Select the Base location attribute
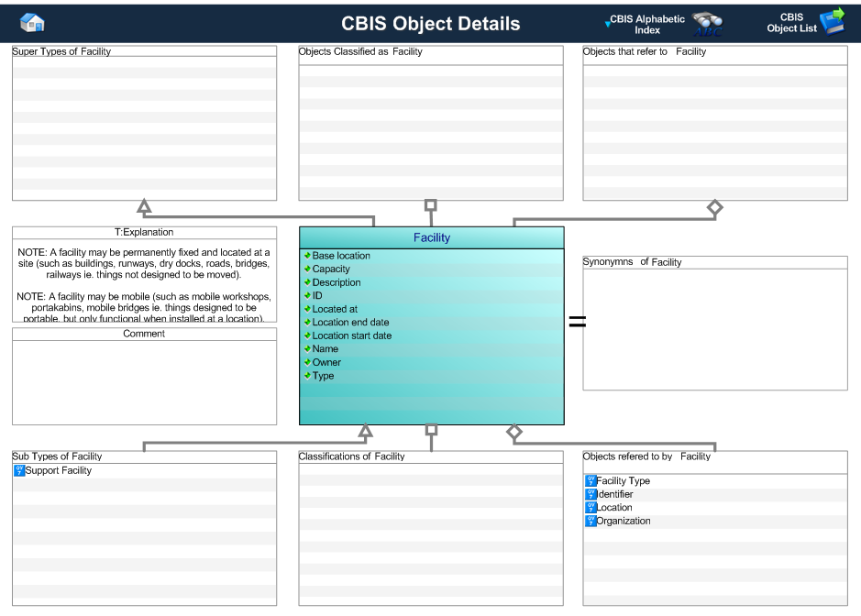Screen dimensions: 861x616 click(x=341, y=256)
